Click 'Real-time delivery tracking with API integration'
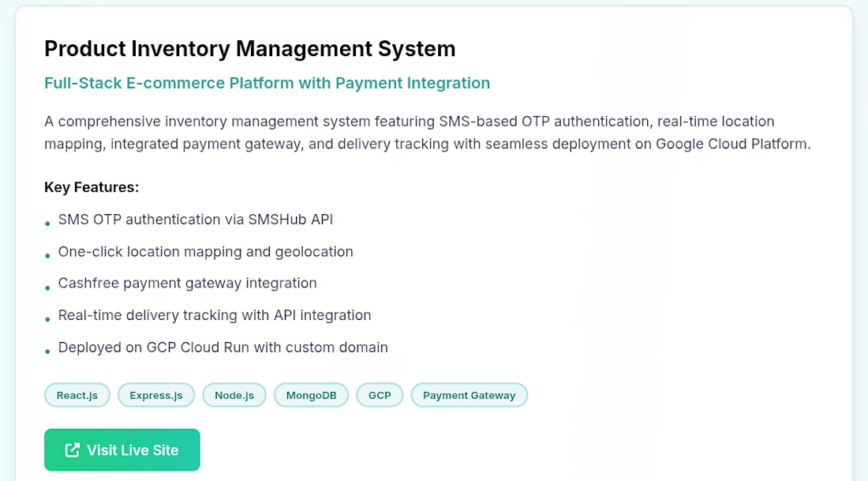 tap(214, 315)
